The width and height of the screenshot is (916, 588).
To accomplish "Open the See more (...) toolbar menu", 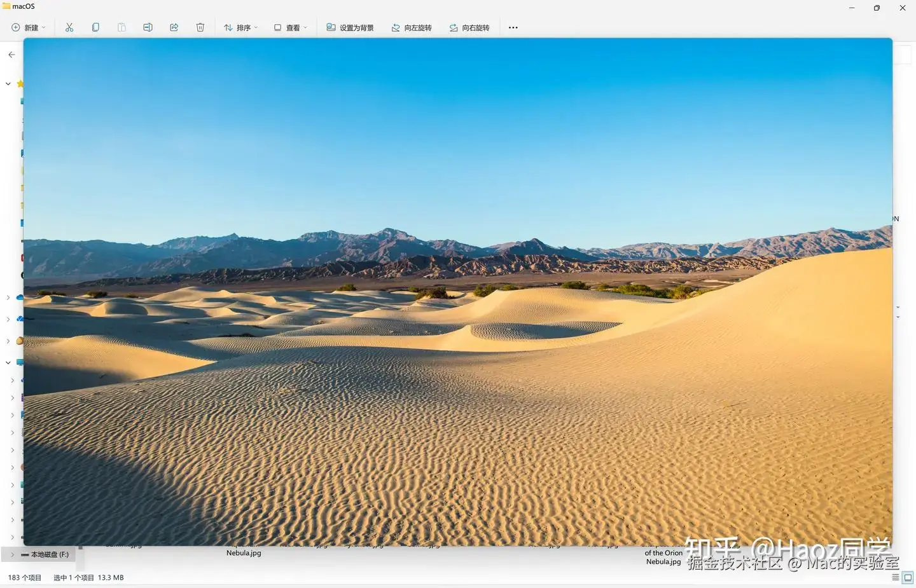I will click(513, 27).
